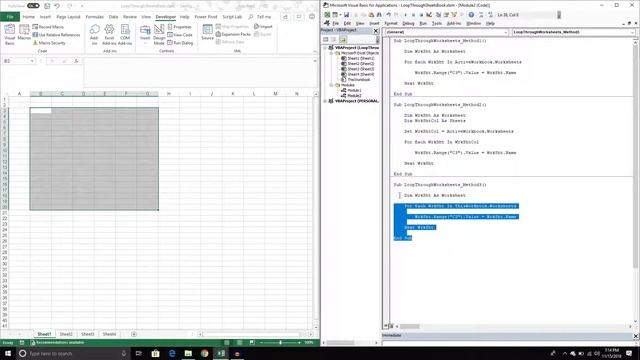The image size is (640, 360).
Task: Click View Code icon in Project Explorer
Action: [x=326, y=39]
